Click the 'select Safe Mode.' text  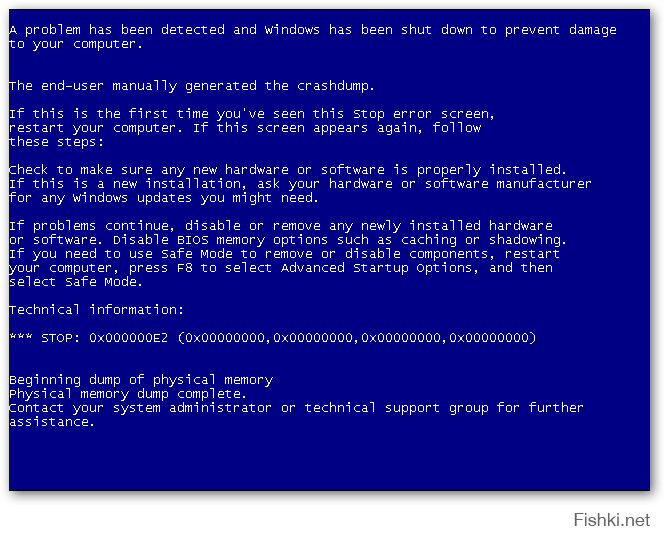pos(75,282)
